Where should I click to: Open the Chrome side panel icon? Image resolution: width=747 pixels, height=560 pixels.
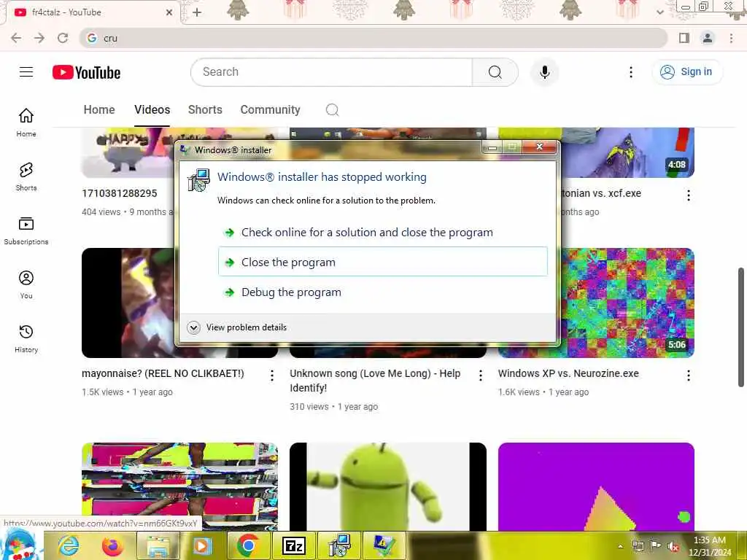684,38
